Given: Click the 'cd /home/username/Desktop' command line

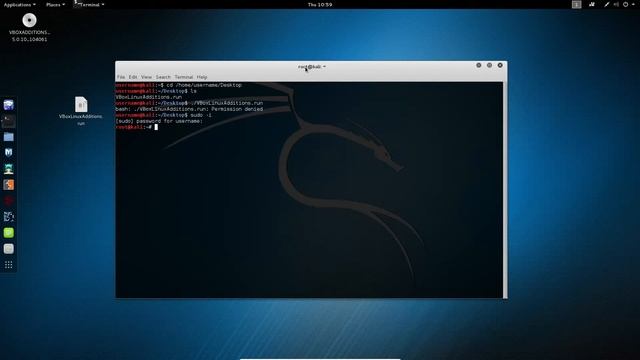Looking at the screenshot, I should point(179,85).
